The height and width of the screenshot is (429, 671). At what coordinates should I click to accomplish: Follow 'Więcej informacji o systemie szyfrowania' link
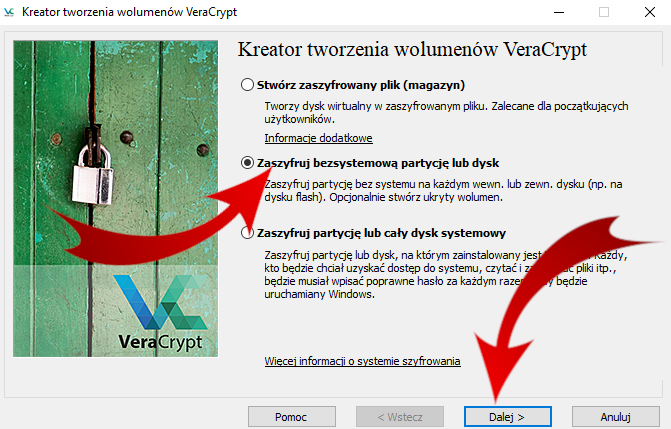pyautogui.click(x=362, y=361)
